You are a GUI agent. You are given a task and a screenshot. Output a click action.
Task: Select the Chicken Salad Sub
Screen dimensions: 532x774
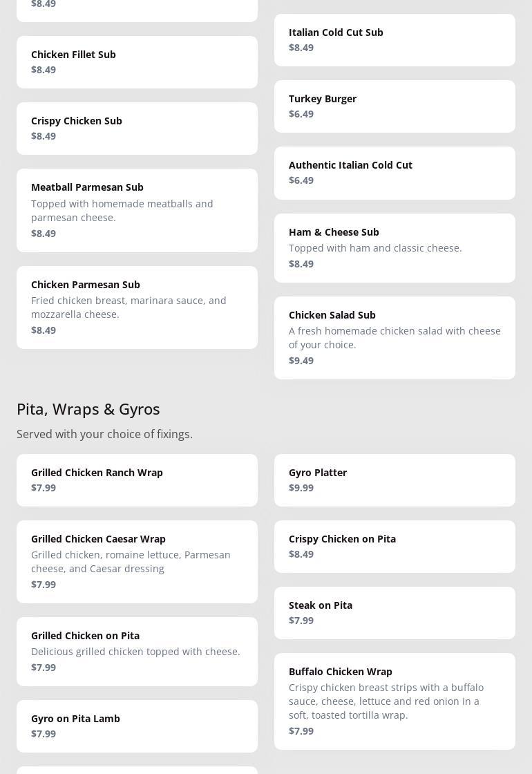click(x=395, y=338)
